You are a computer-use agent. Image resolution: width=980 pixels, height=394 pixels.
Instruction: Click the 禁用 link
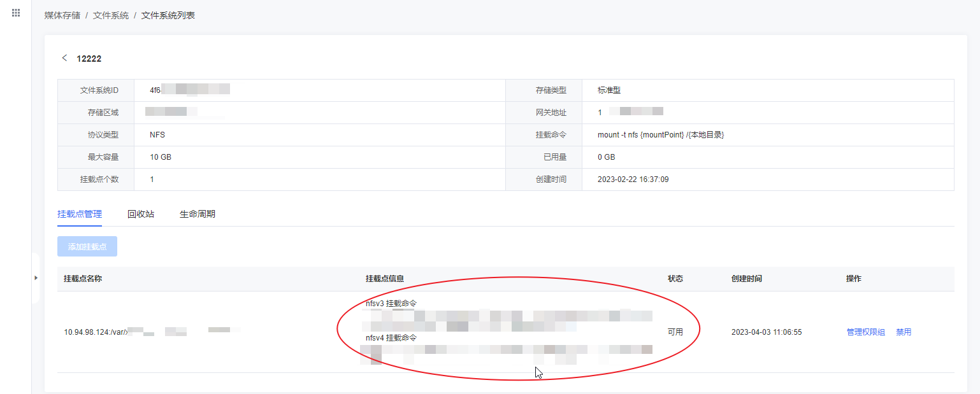click(x=904, y=332)
